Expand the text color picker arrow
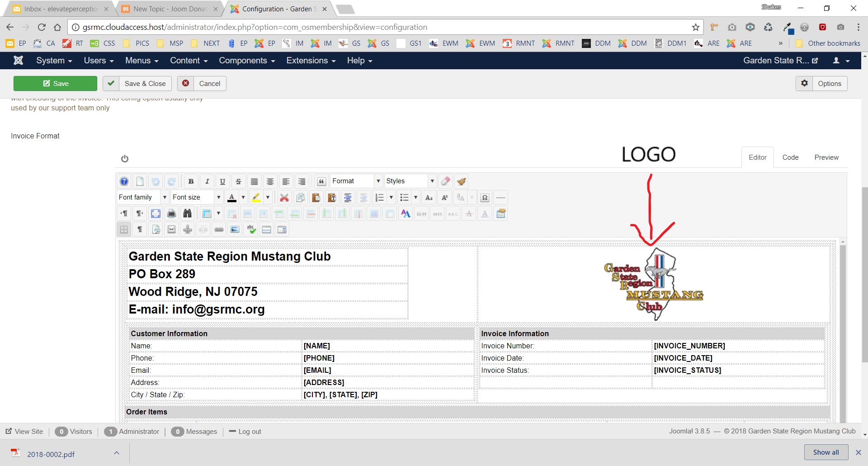The height and width of the screenshot is (466, 868). coord(243,197)
